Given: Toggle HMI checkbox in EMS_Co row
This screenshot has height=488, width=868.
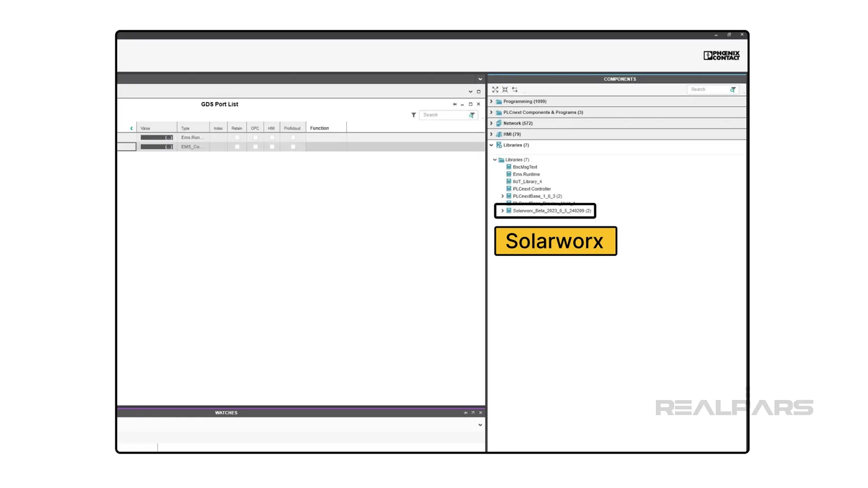Looking at the screenshot, I should pos(272,147).
